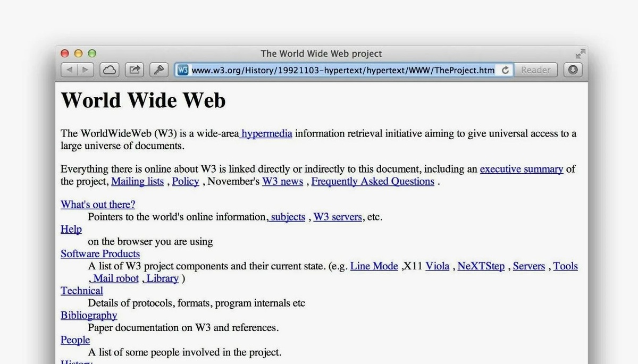This screenshot has height=364, width=638.
Task: Open the W3 servers link
Action: point(338,217)
